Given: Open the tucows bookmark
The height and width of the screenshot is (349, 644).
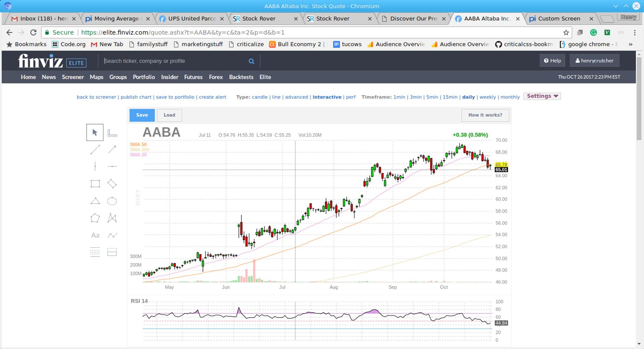Looking at the screenshot, I should [x=347, y=44].
